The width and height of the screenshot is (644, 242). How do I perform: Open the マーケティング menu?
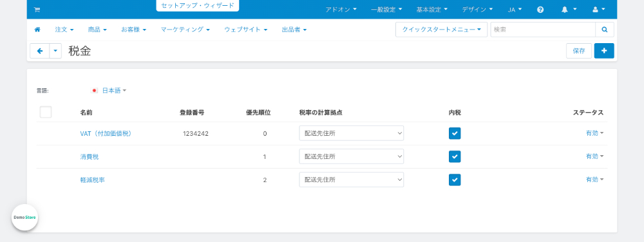(x=185, y=30)
